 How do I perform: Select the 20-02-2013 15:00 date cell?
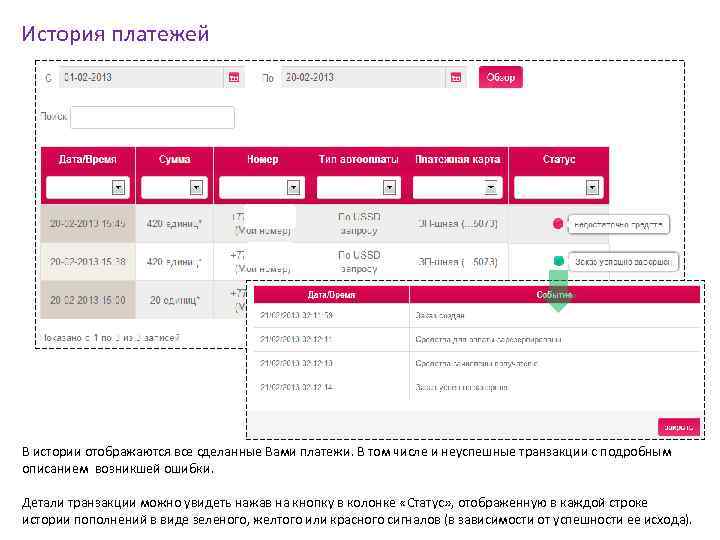tap(88, 300)
